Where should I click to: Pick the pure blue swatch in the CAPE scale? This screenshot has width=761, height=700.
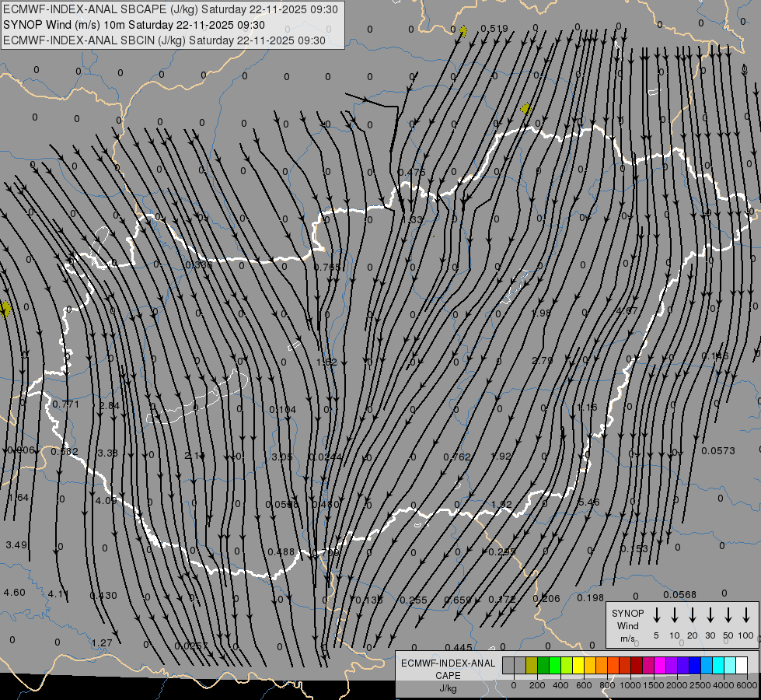click(x=694, y=665)
